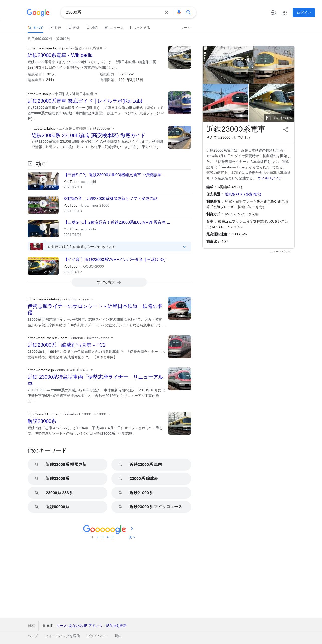322x644 pixels.
Task: Open dropdown arrow next to Wikipedia URL
Action: (x=106, y=48)
